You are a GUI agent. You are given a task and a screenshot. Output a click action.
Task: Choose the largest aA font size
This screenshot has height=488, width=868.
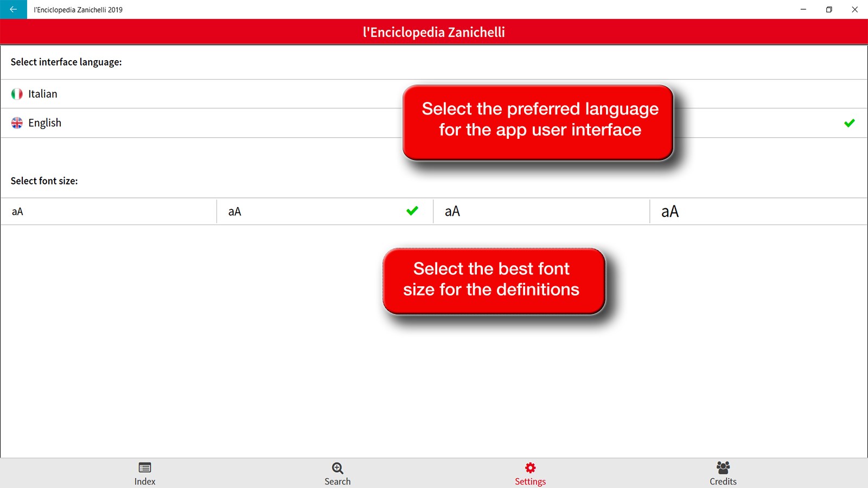tap(758, 211)
